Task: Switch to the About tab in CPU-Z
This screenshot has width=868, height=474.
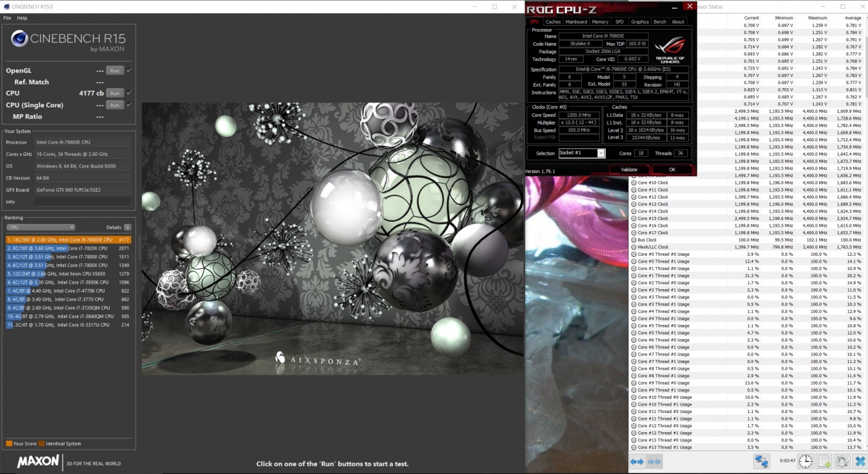Action: click(678, 22)
